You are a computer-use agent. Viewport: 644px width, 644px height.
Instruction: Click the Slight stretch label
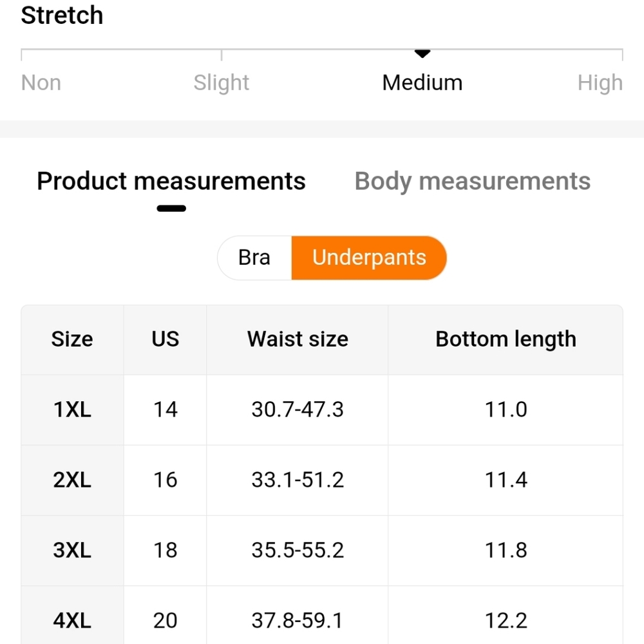click(x=222, y=82)
